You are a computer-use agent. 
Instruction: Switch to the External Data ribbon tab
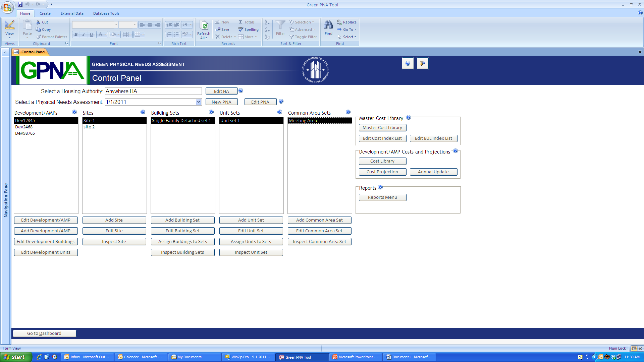click(x=72, y=13)
